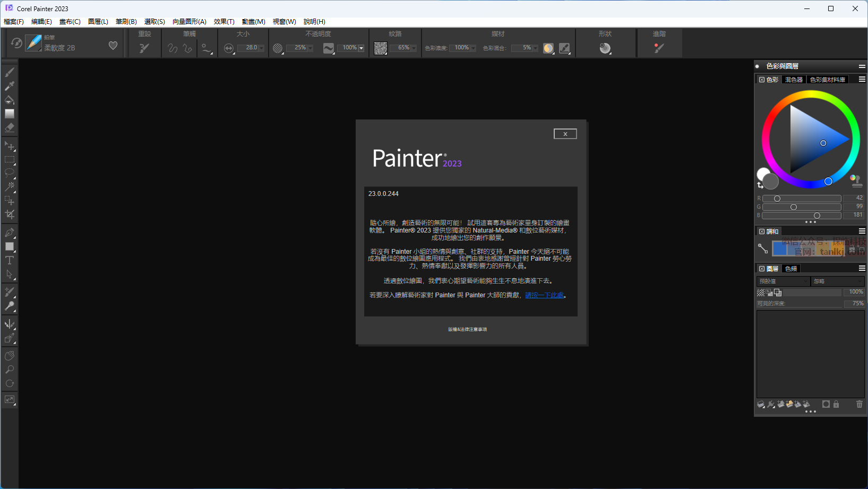Close the 色彩 color panel checkbox
This screenshot has width=868, height=489.
pos(761,80)
